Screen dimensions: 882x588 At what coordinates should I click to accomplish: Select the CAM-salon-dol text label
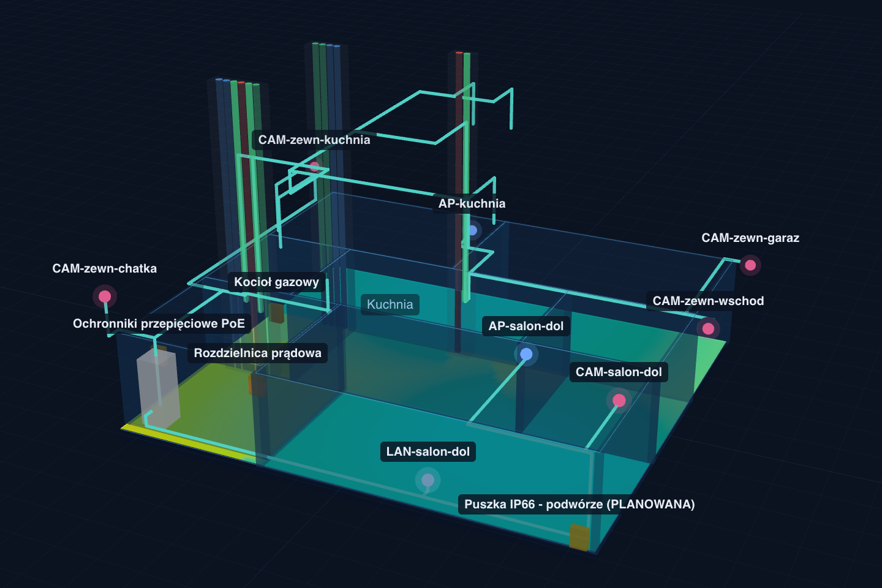619,372
